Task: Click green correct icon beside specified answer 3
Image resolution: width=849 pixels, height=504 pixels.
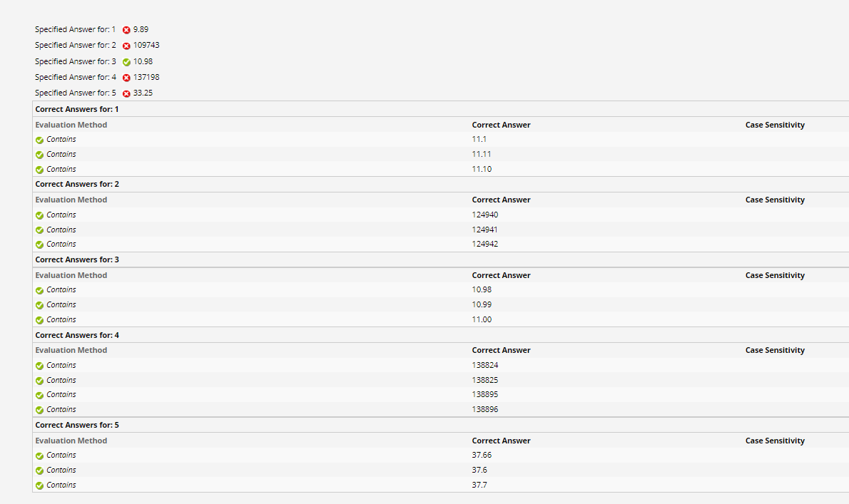Action: click(126, 62)
